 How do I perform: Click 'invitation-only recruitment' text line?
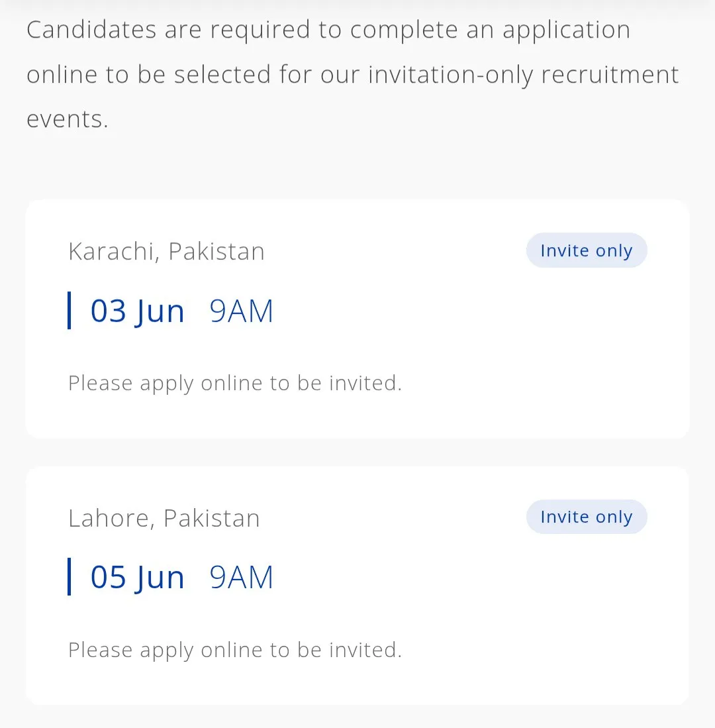pos(524,76)
